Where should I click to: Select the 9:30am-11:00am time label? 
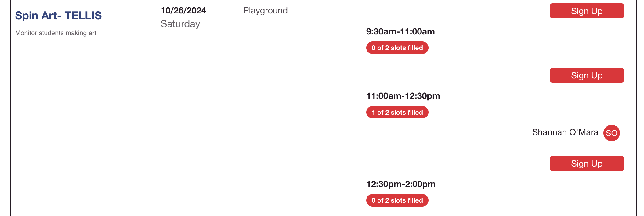click(x=400, y=31)
